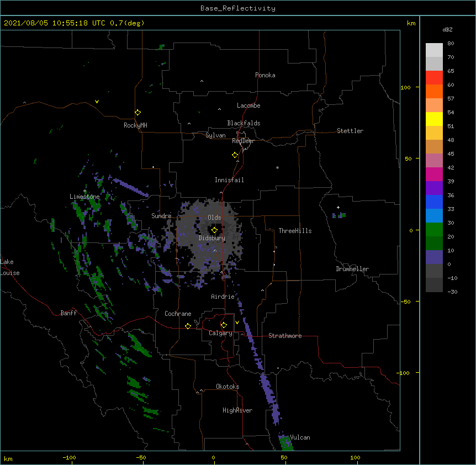
Task: Pick the slate purple 10-0 dBZ swatch
Action: (x=434, y=257)
